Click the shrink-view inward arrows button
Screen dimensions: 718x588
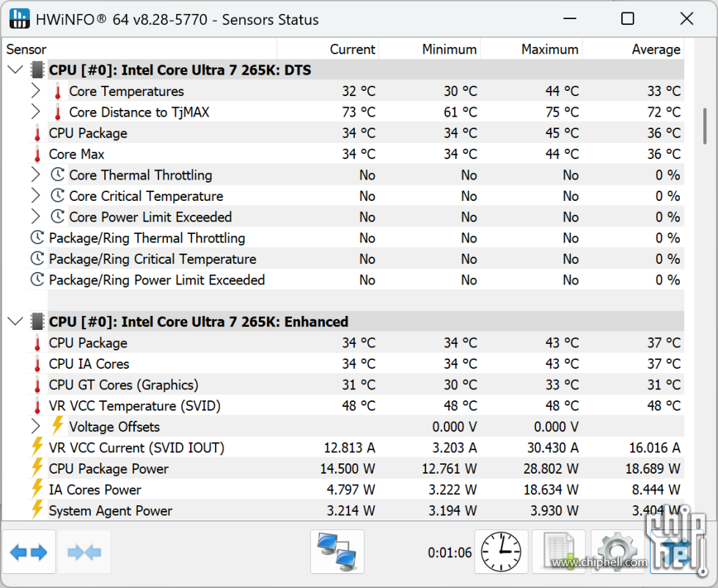coord(84,552)
